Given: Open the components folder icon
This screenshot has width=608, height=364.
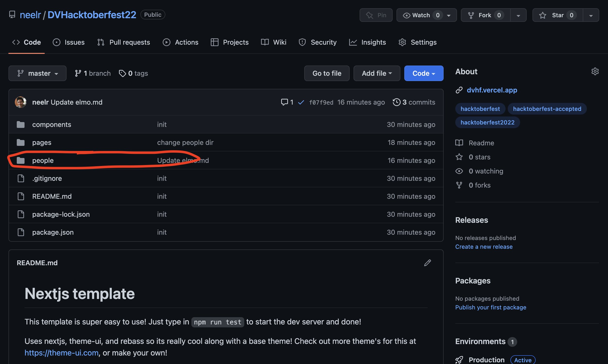Looking at the screenshot, I should pos(21,124).
